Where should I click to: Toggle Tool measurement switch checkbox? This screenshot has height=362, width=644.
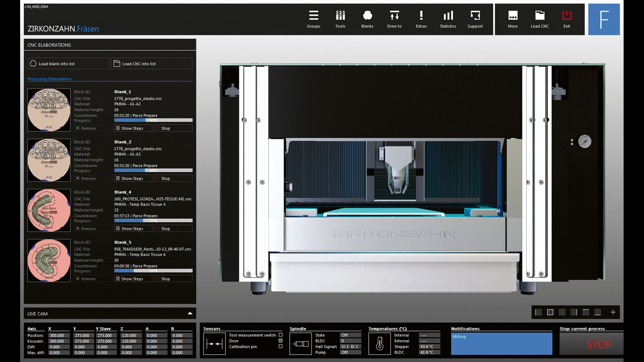pos(280,335)
